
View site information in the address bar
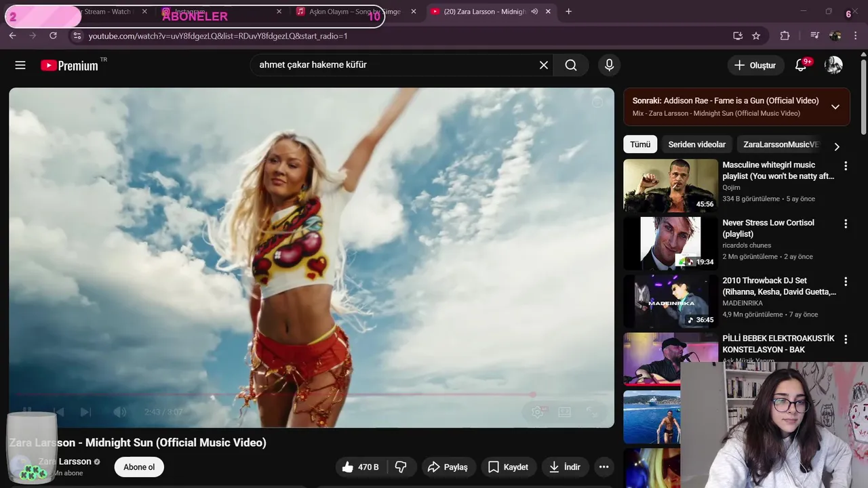click(77, 36)
